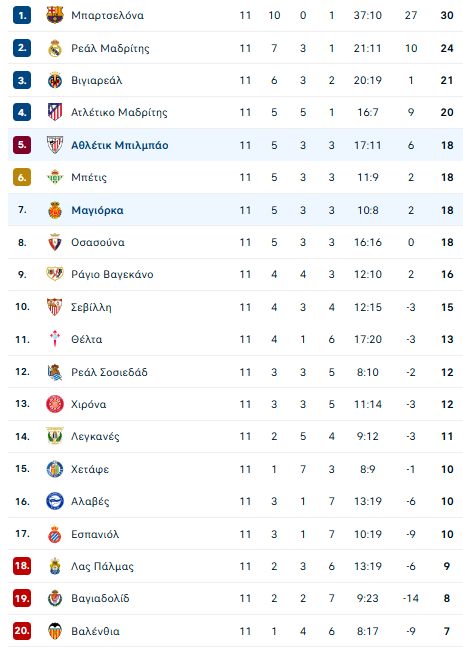Viewport: 463px width, 650px height.
Task: Click the Athletic Bilbao crest icon
Action: point(55,145)
